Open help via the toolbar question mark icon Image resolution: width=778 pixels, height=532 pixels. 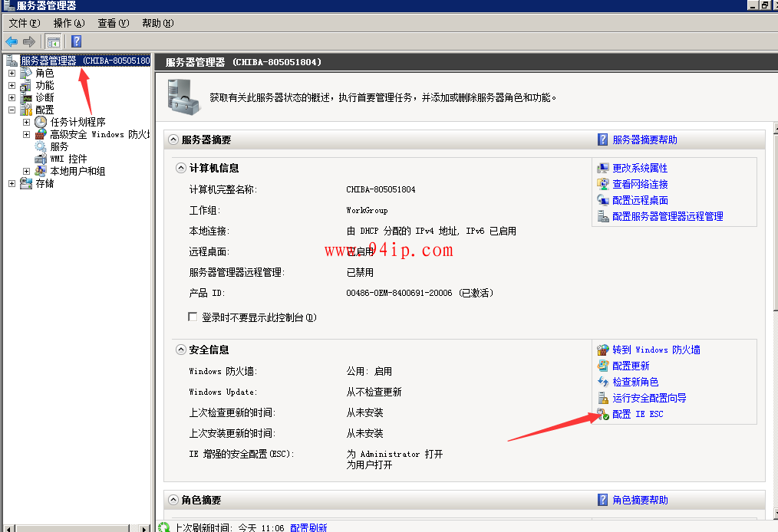[x=77, y=41]
